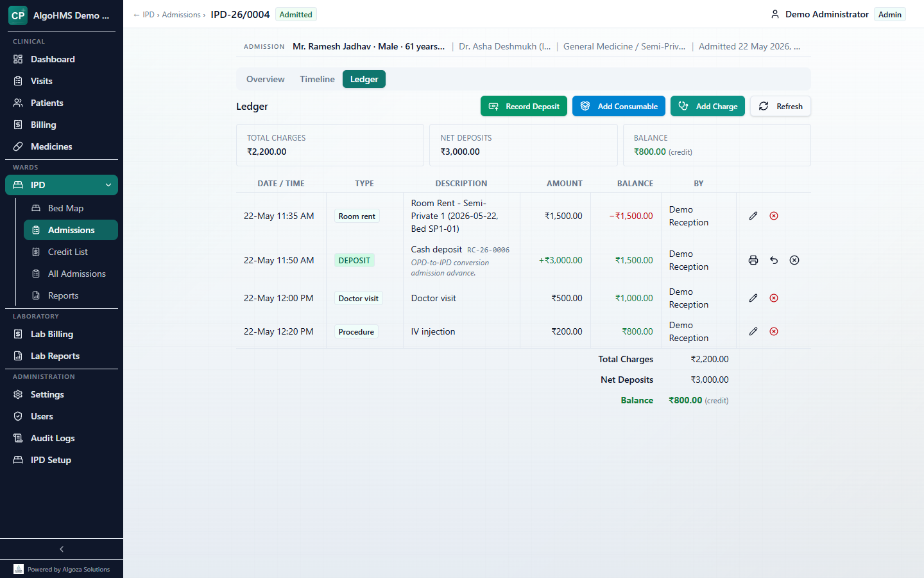924x578 pixels.
Task: Click the Net Deposits summary card
Action: (524, 145)
